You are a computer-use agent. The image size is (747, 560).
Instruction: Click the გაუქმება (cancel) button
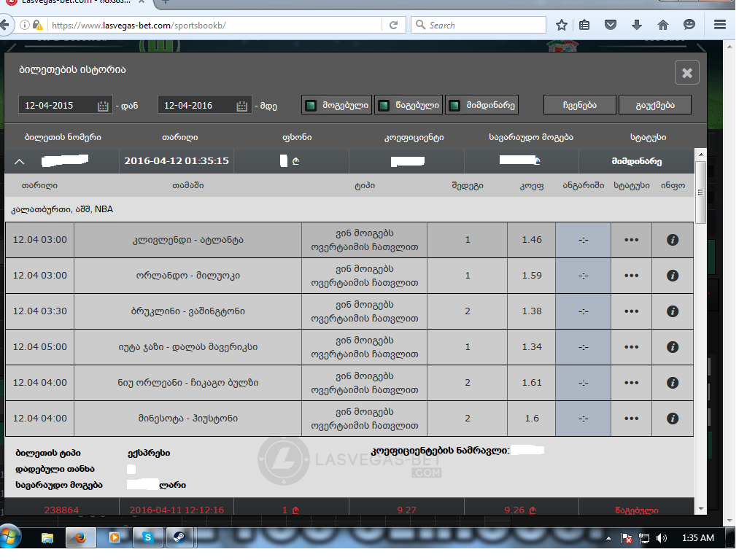655,105
